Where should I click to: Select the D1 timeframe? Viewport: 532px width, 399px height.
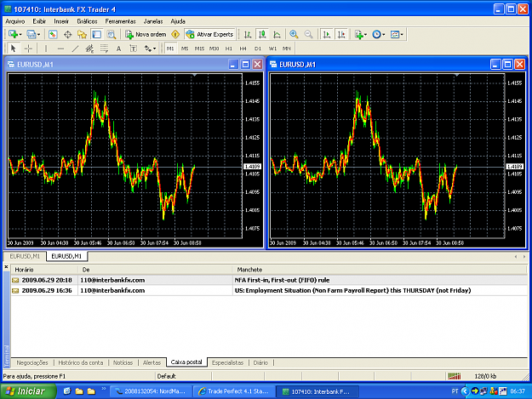tap(258, 48)
